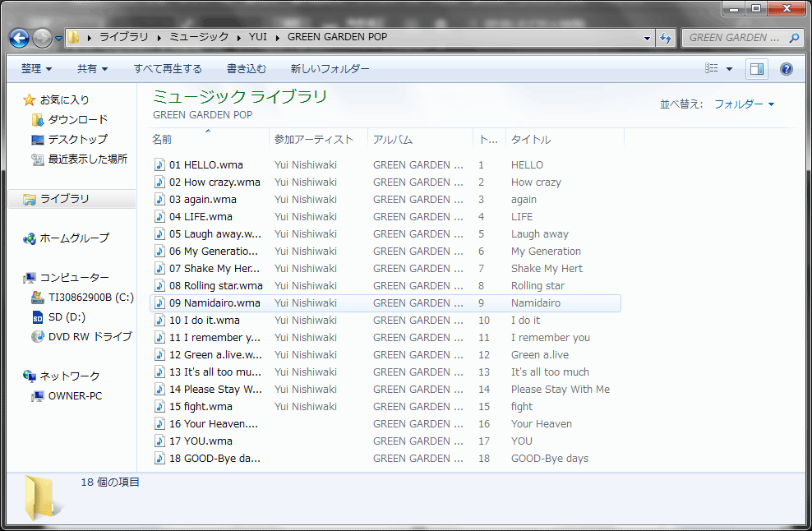Open Help with the question mark icon

(786, 69)
